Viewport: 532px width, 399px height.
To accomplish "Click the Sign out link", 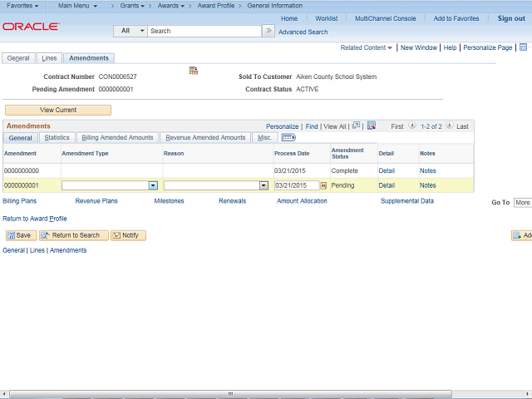I will (x=511, y=18).
